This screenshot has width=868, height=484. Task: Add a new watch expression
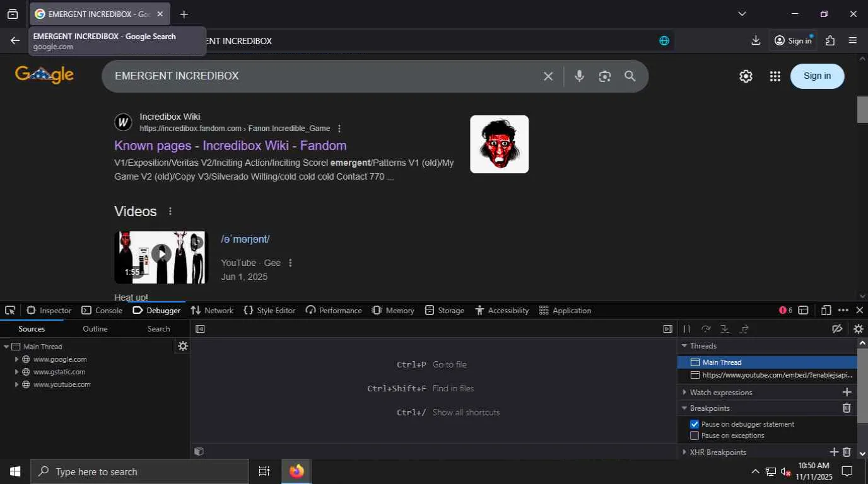[847, 392]
